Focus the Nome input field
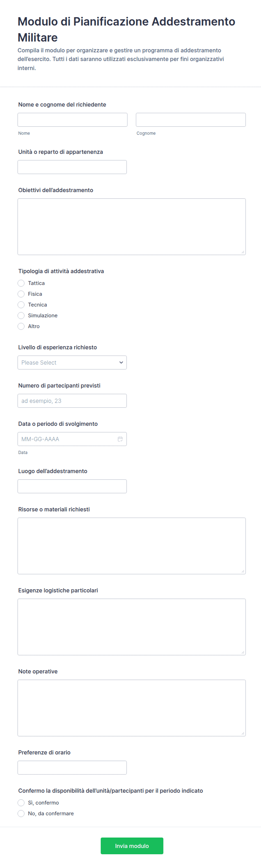 coord(72,120)
